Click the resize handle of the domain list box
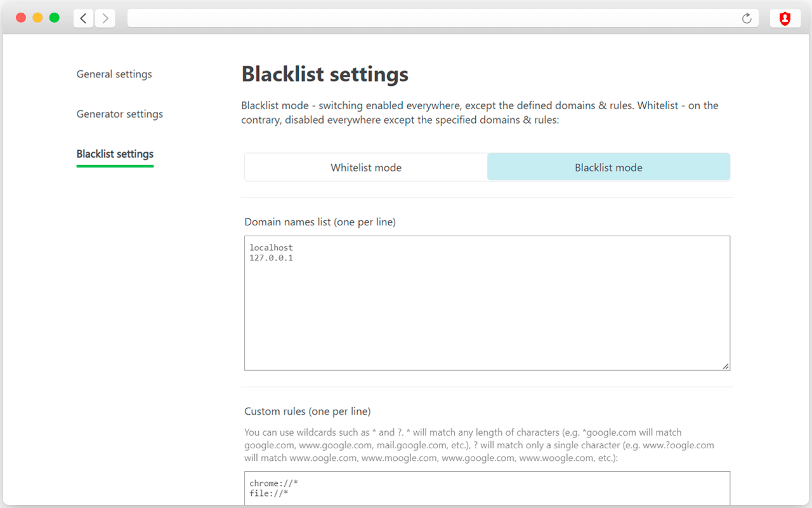This screenshot has width=812, height=508. pos(726,365)
